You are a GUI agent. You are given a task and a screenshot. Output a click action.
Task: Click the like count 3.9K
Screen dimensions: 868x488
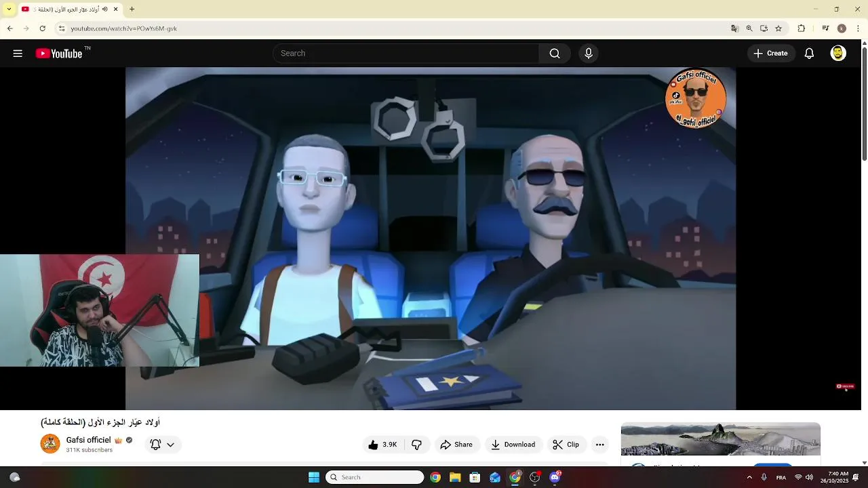coord(390,445)
